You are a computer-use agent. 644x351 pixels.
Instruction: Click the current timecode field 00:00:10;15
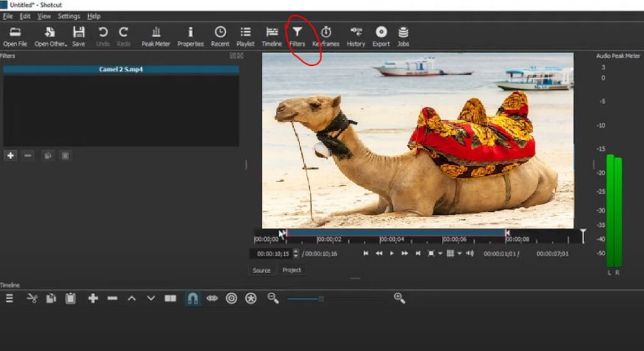(273, 254)
